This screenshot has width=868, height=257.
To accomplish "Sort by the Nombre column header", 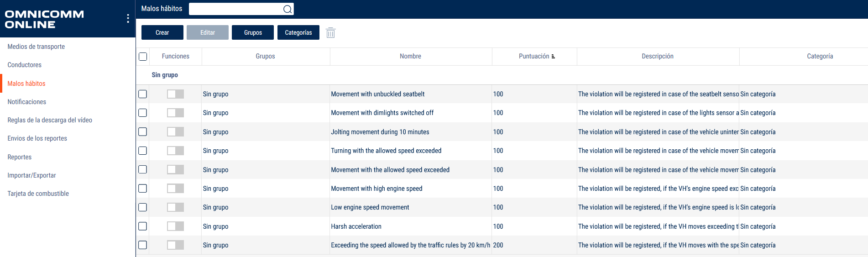I will click(x=410, y=57).
